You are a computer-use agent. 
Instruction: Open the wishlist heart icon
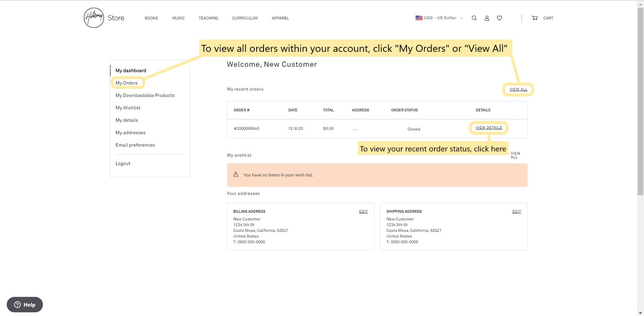pyautogui.click(x=499, y=18)
